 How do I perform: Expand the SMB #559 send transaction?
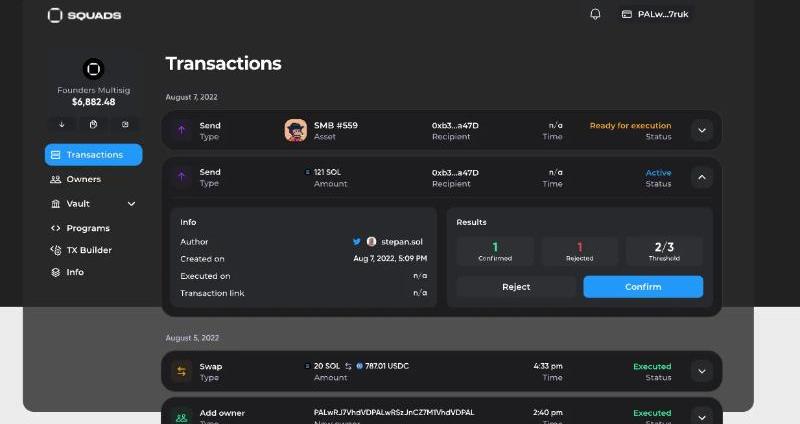(702, 131)
